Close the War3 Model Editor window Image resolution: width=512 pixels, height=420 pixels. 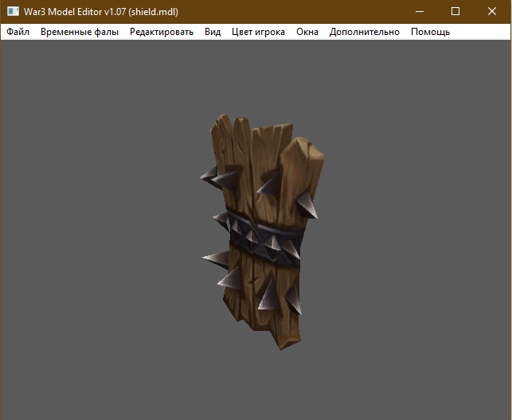(492, 11)
